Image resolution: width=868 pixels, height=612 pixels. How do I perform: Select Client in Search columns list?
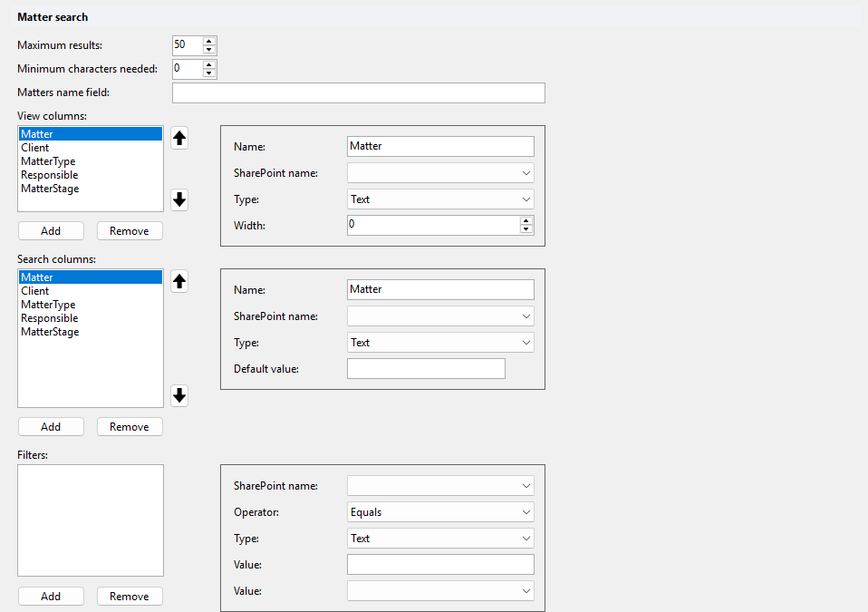pos(91,291)
